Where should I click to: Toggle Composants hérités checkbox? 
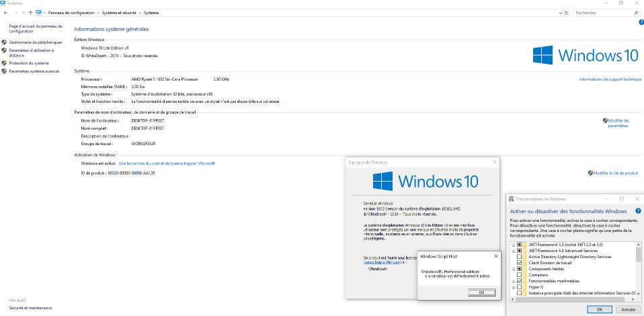click(x=519, y=269)
